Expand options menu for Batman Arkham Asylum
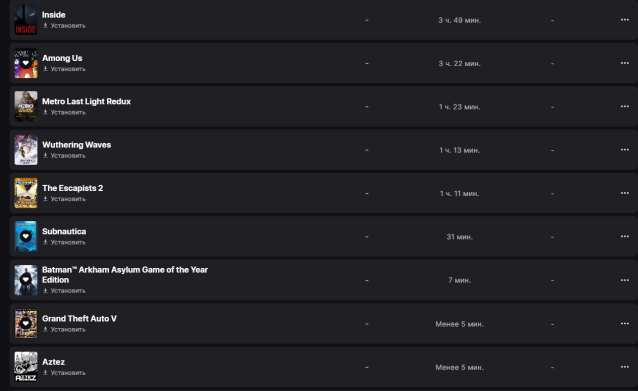The width and height of the screenshot is (638, 391). tap(625, 280)
